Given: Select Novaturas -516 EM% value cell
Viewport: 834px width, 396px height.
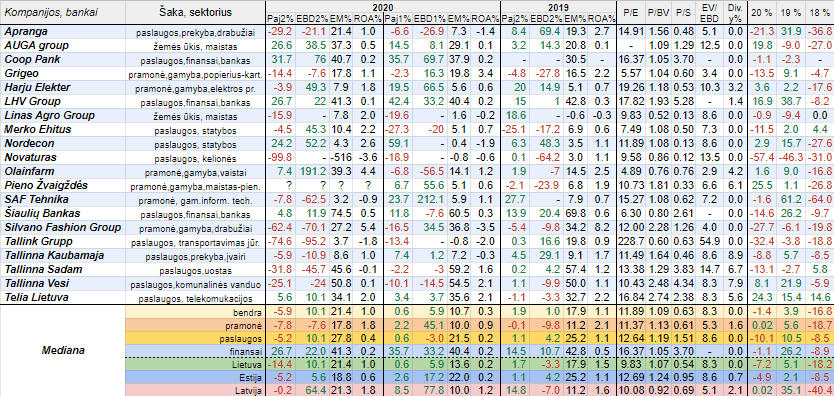Looking at the screenshot, I should pos(337,157).
